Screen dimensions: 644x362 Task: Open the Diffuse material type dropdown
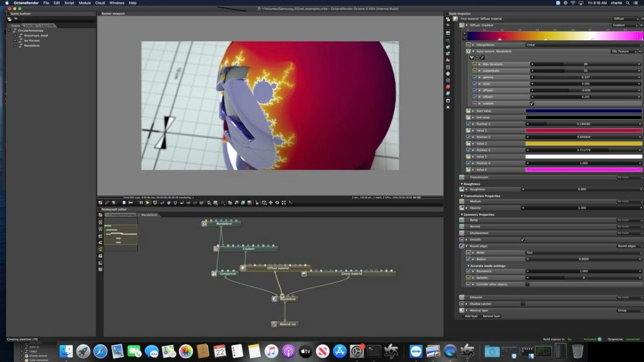627,19
